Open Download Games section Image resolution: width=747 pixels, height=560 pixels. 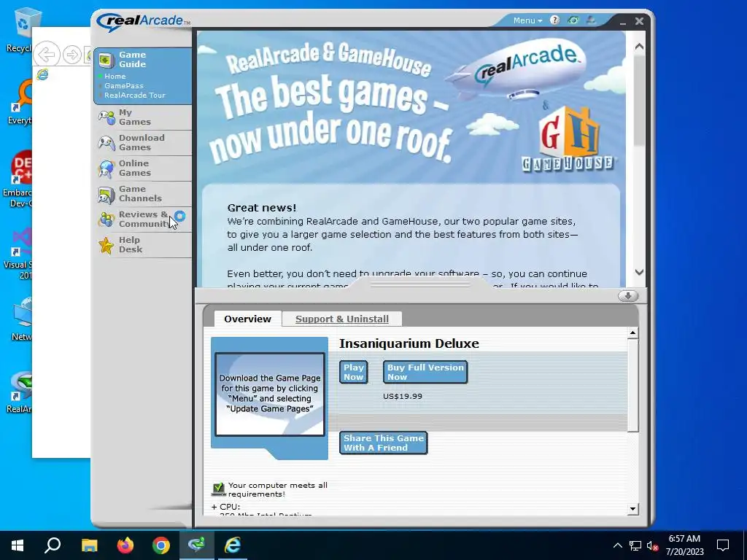click(x=142, y=142)
